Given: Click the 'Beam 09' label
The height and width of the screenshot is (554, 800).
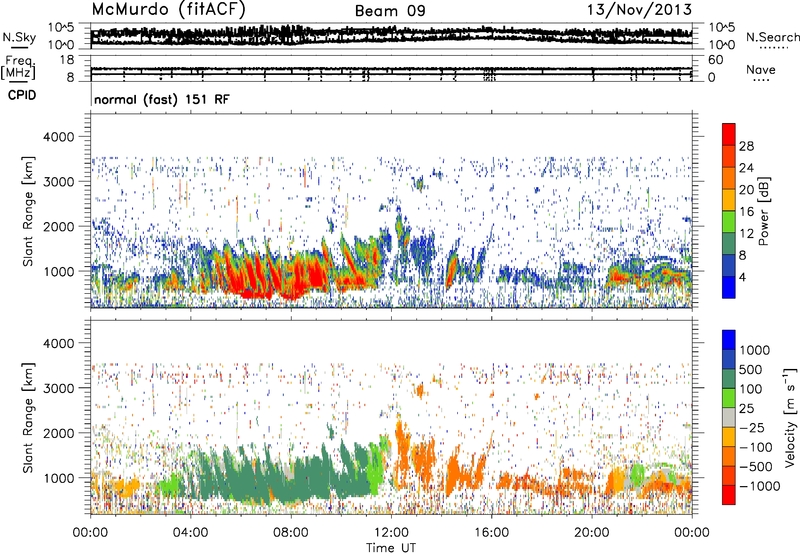Looking at the screenshot, I should point(390,11).
